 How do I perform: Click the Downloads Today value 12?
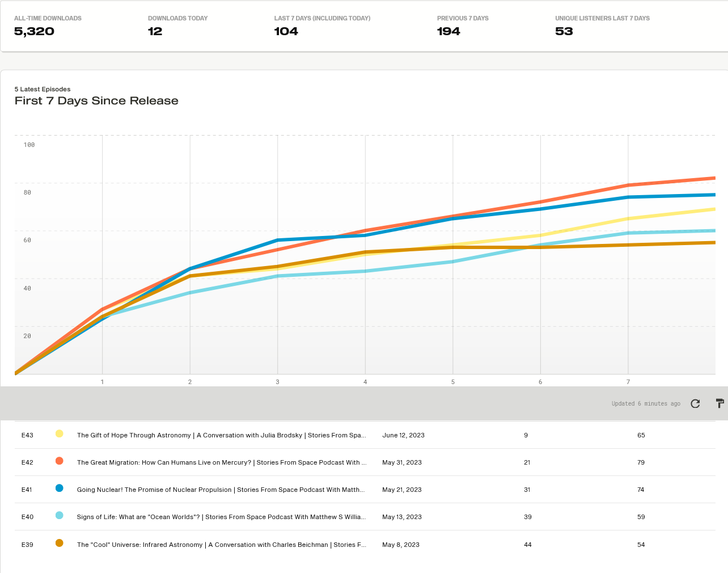tap(155, 32)
